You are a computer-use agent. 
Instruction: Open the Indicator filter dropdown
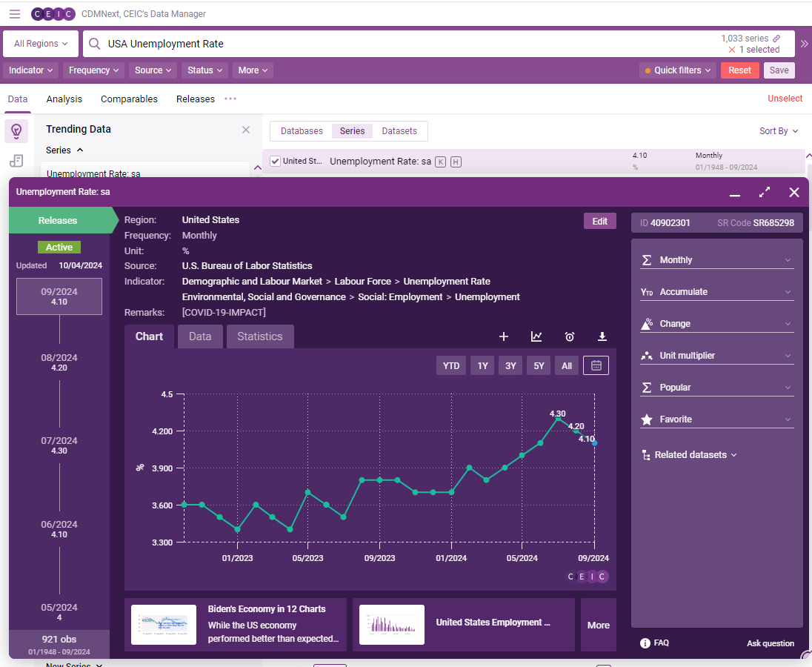click(31, 70)
